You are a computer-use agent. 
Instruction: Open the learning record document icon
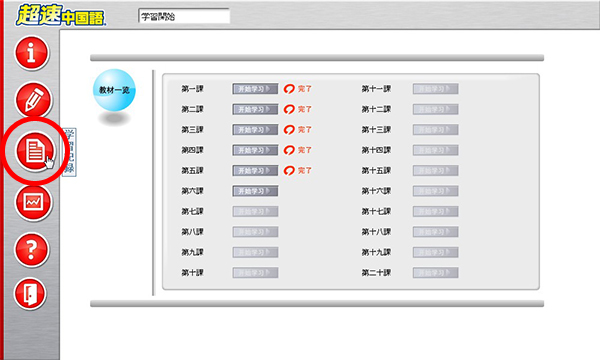point(35,151)
